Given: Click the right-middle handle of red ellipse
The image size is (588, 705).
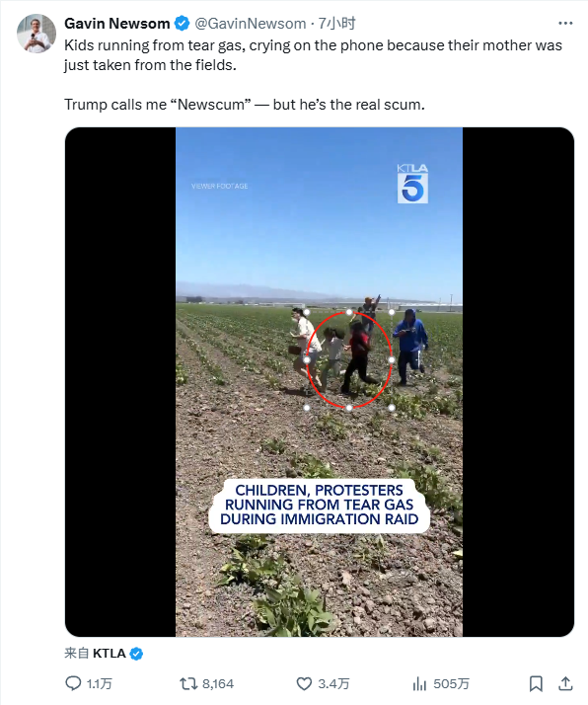Looking at the screenshot, I should pyautogui.click(x=392, y=360).
